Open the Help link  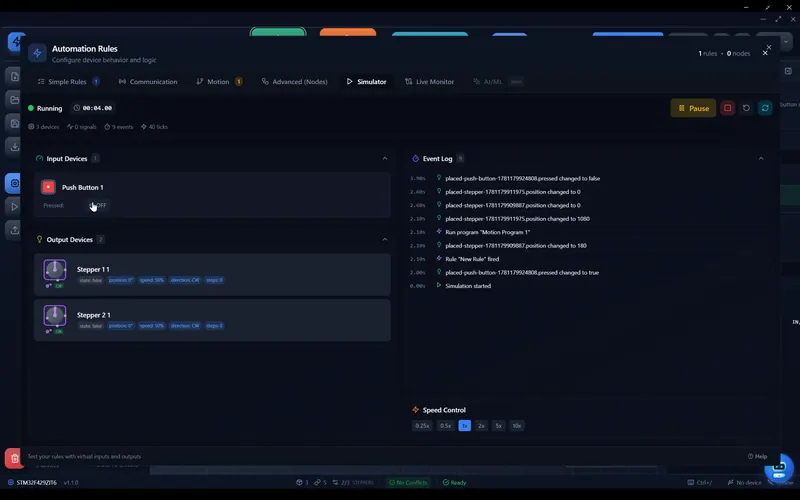[x=757, y=456]
